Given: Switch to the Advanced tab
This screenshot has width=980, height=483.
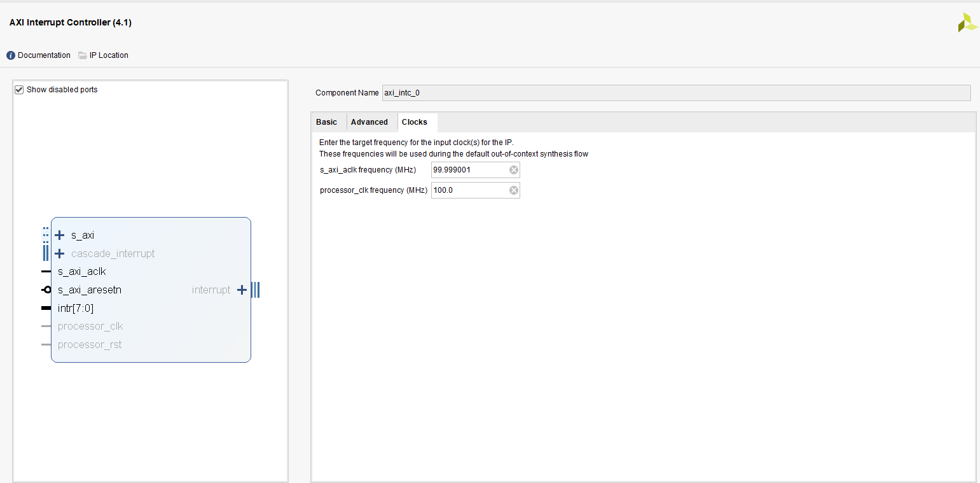Looking at the screenshot, I should pos(369,122).
